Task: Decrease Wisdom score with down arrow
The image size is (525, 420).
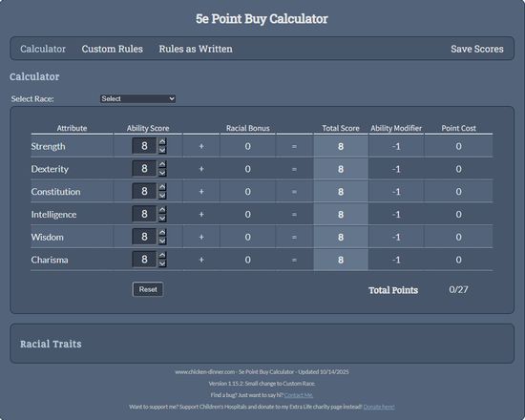Action: coord(162,241)
